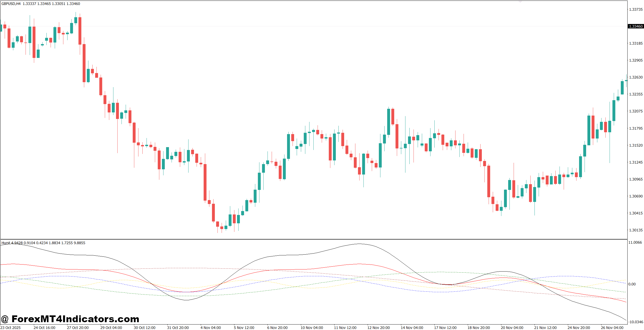Click the 17 Nov 12:00 time label

point(445,328)
